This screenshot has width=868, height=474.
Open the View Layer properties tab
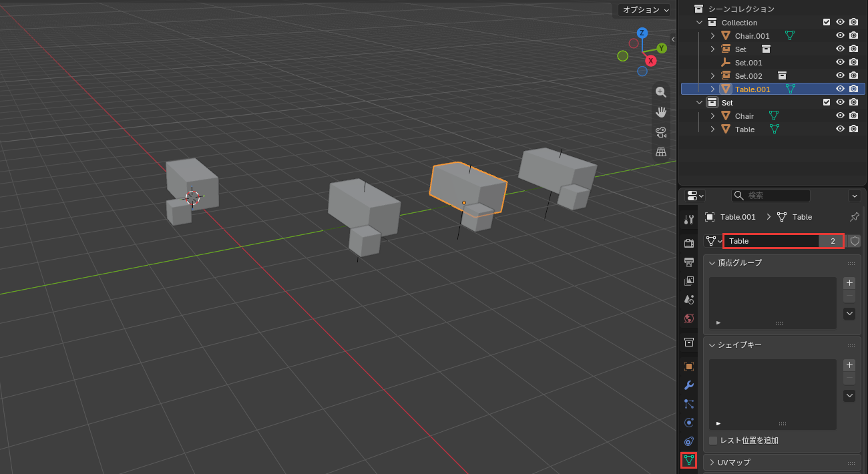point(689,281)
